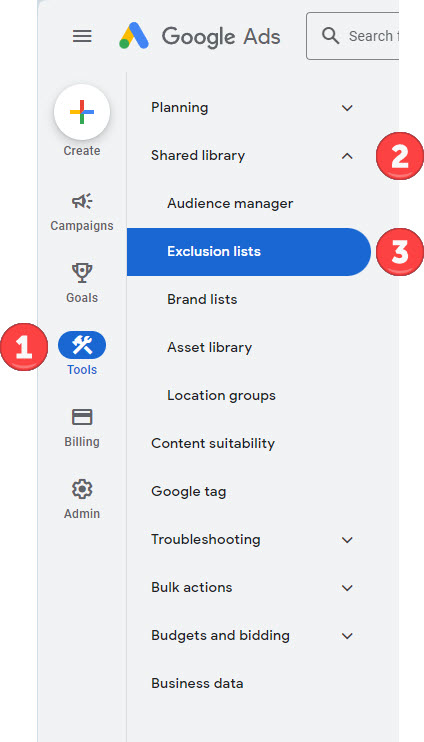Open Content suitability
This screenshot has height=742, width=424.
(x=213, y=443)
